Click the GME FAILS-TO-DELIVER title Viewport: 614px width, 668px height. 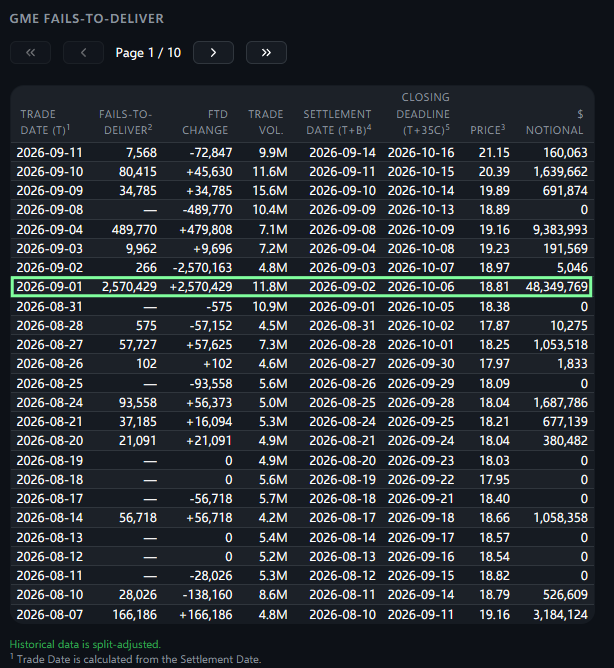coord(86,19)
